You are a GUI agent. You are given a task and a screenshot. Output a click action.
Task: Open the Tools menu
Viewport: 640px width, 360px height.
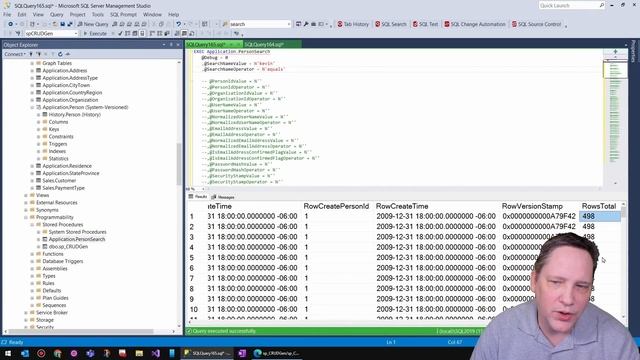click(x=98, y=14)
